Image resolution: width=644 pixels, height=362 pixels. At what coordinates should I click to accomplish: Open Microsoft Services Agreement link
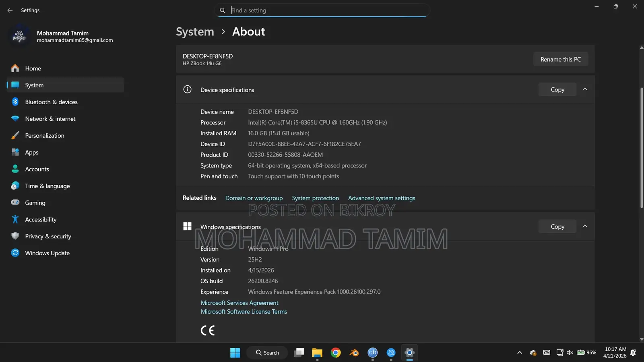click(x=239, y=303)
